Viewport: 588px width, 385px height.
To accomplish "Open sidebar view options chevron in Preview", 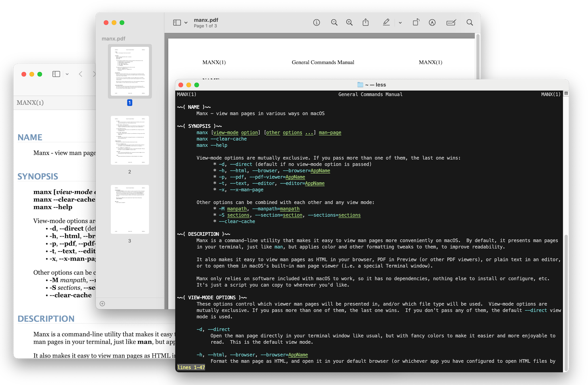I will [186, 23].
